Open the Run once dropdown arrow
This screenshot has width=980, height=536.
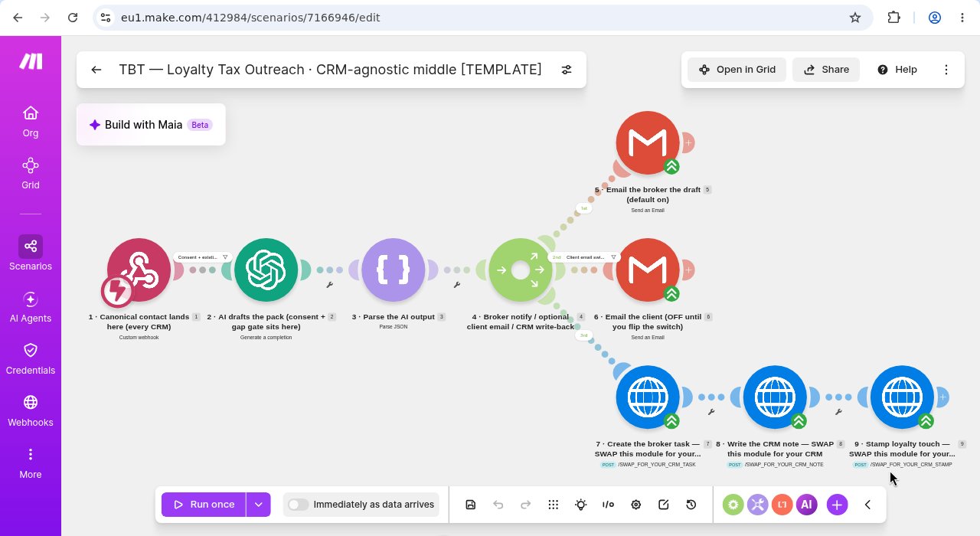[259, 505]
